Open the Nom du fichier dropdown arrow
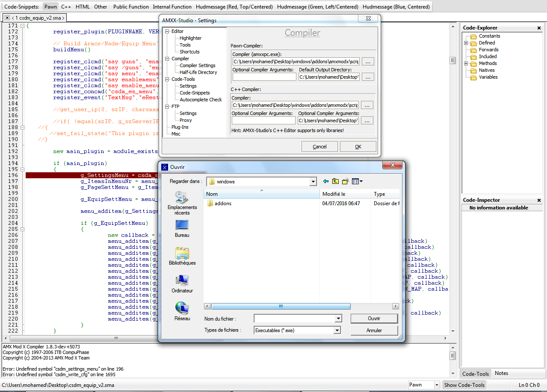The image size is (547, 392). click(x=338, y=318)
